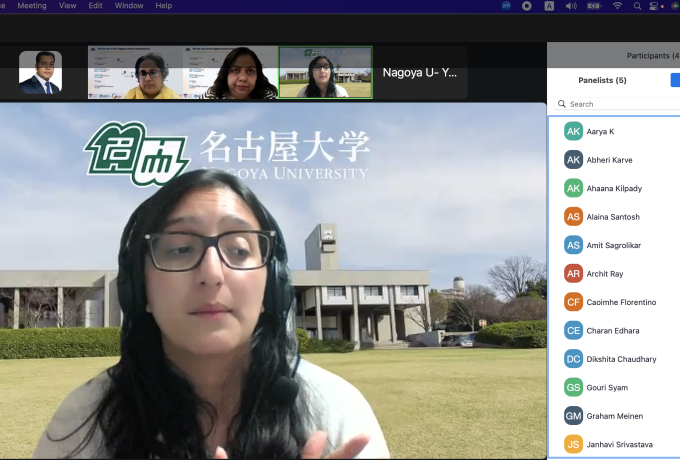
Task: Click the volume speaker icon
Action: pos(572,6)
